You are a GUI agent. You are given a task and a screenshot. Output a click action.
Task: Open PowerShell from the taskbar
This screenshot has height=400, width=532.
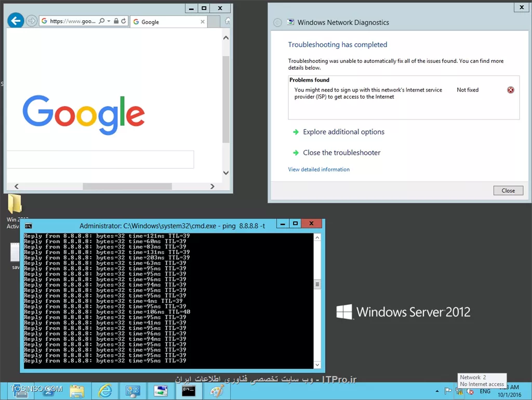point(49,391)
